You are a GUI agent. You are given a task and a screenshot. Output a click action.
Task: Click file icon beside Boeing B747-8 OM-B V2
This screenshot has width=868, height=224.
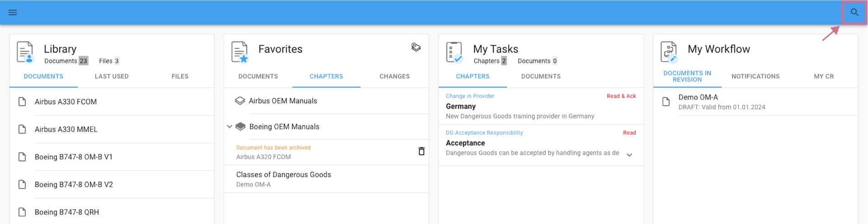22,185
